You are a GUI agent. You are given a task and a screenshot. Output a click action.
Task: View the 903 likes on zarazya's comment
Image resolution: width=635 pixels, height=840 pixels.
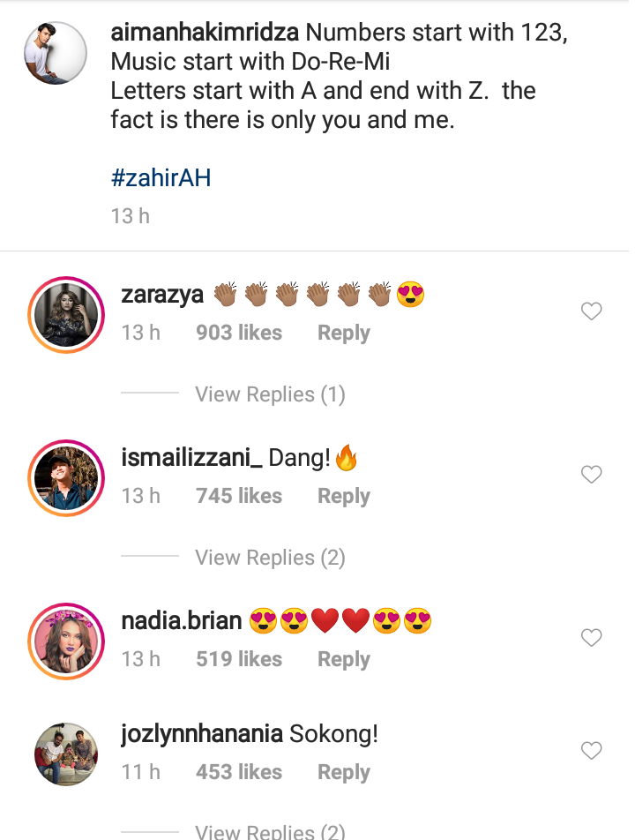pos(238,333)
